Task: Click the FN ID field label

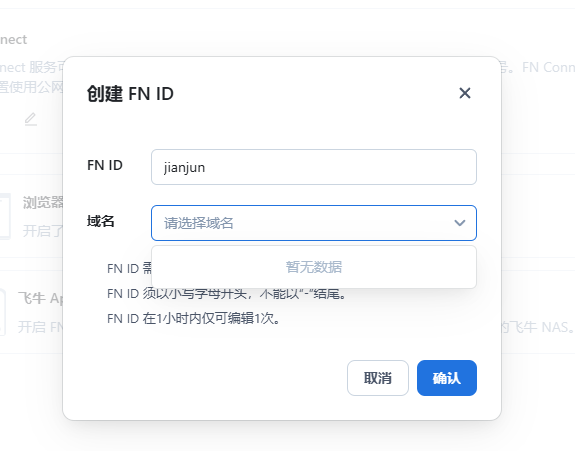Action: 105,165
